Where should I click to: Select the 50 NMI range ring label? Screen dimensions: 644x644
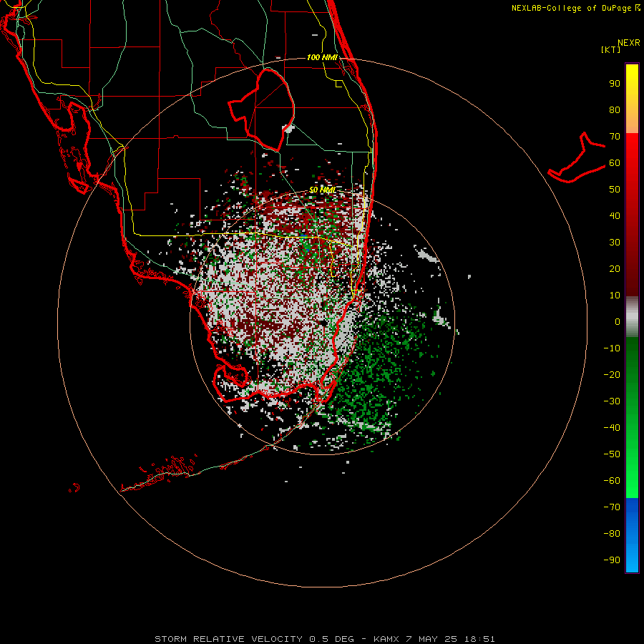click(323, 190)
